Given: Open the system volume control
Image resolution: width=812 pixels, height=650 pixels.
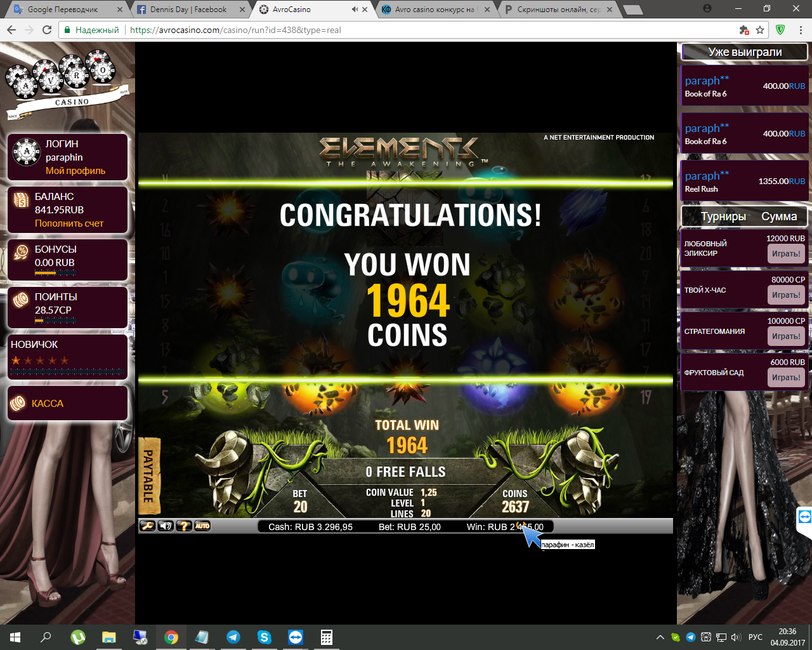Looking at the screenshot, I should (736, 637).
